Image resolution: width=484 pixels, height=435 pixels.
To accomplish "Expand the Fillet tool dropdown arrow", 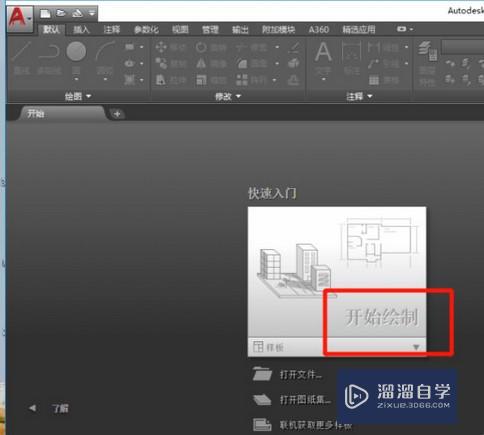I will point(277,63).
